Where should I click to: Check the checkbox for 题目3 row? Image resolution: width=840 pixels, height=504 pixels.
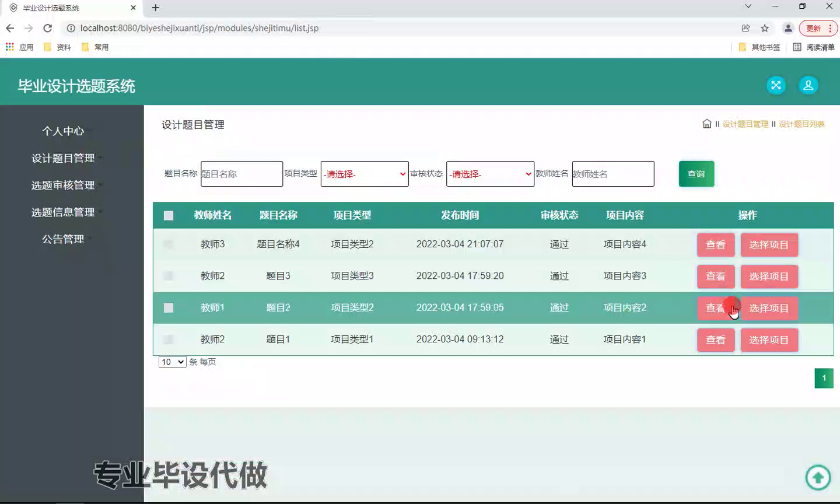(x=169, y=276)
